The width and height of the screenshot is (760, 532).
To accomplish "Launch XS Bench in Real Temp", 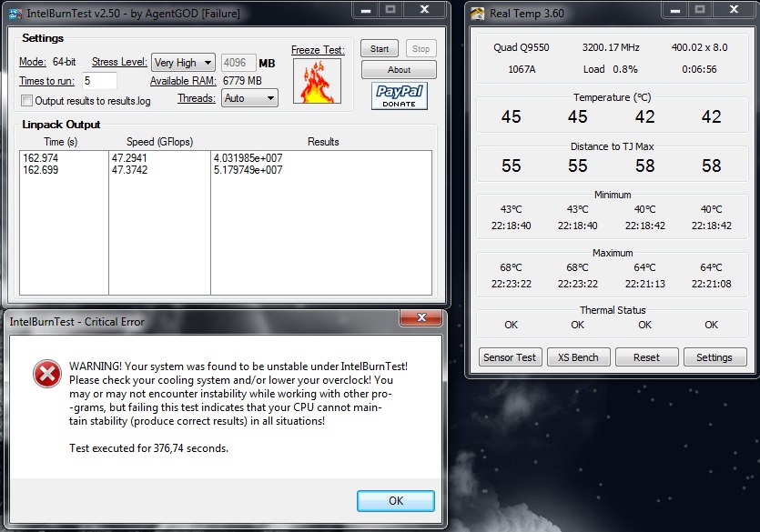I will [x=578, y=357].
